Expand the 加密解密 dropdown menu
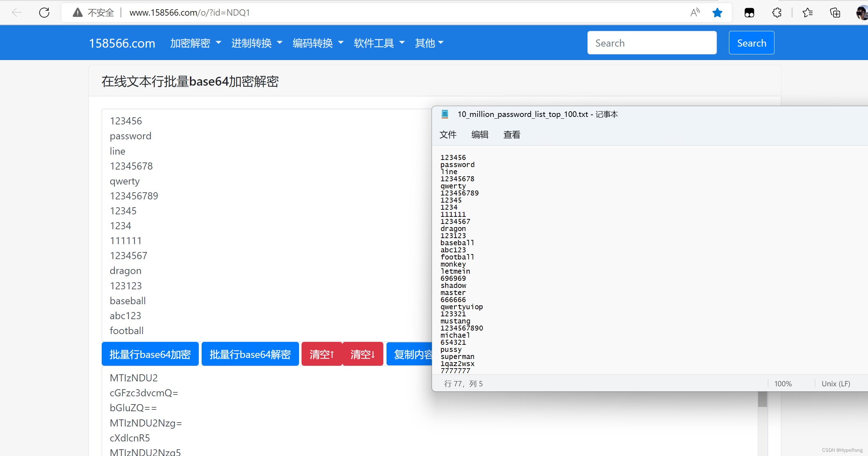 tap(196, 43)
